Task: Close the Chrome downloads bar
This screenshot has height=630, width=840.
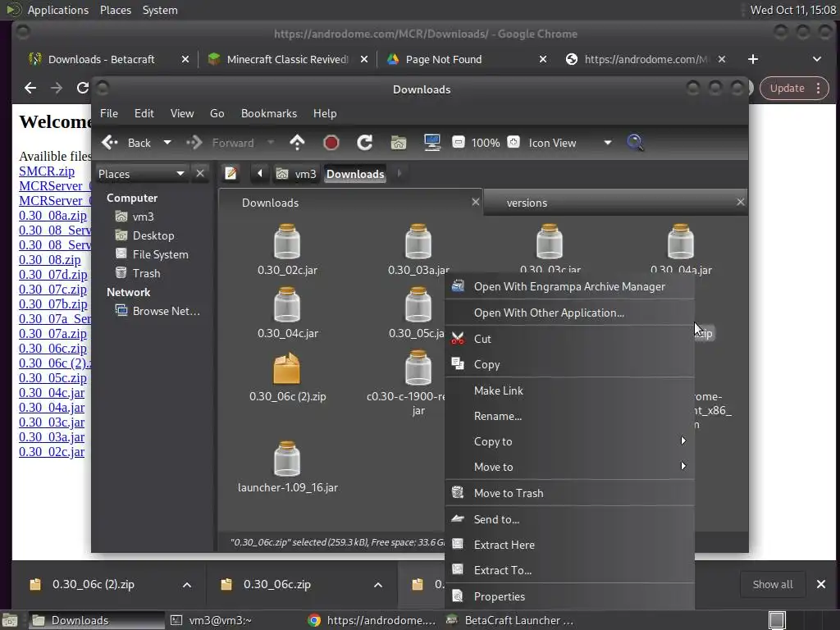Action: click(x=820, y=584)
